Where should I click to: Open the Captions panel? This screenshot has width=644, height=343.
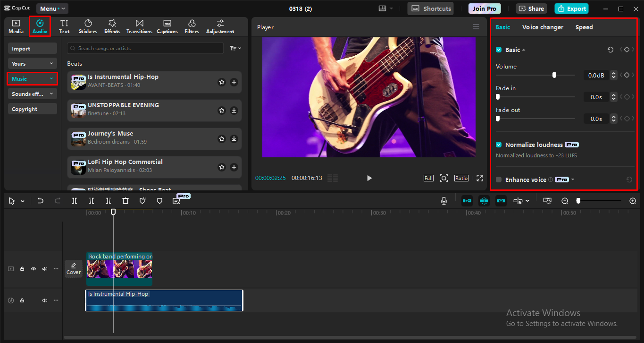pos(167,26)
